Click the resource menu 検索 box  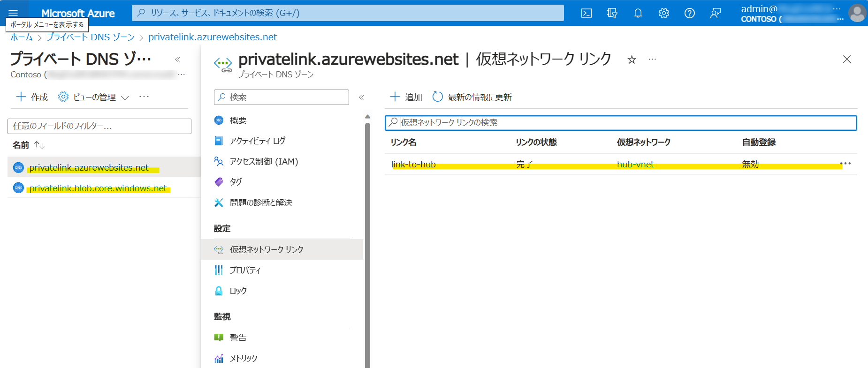[x=282, y=97]
